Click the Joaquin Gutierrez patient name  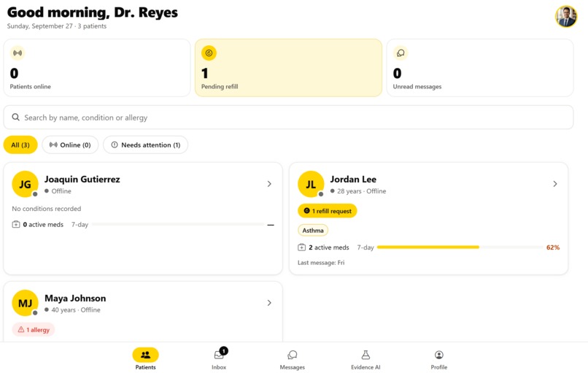coord(82,180)
